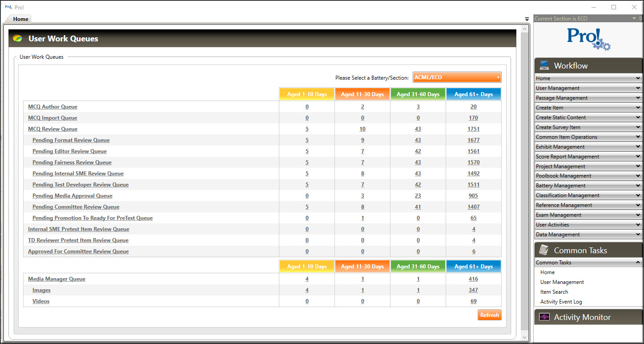This screenshot has width=644, height=344.
Task: Collapse the Common Tasks section
Action: click(638, 263)
